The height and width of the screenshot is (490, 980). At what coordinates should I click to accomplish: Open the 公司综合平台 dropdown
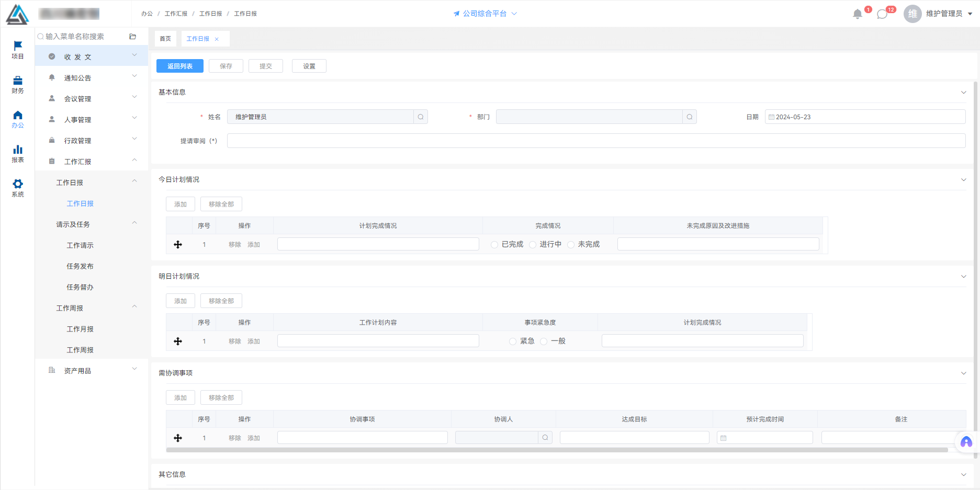coord(485,14)
